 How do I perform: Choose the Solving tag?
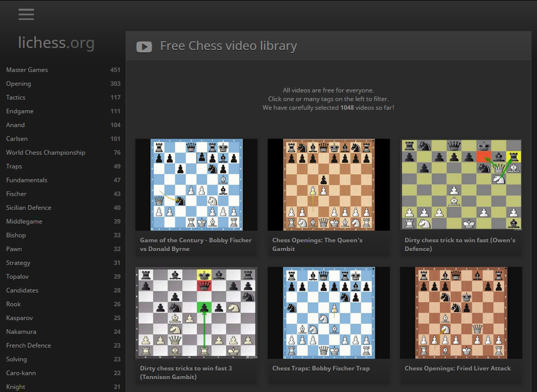pyautogui.click(x=63, y=359)
